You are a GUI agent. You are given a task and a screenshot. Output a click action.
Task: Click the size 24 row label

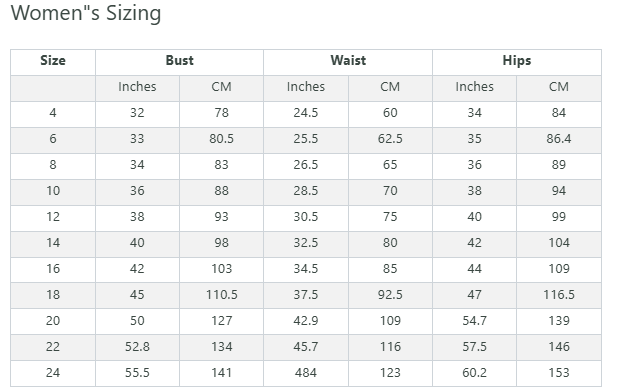53,373
